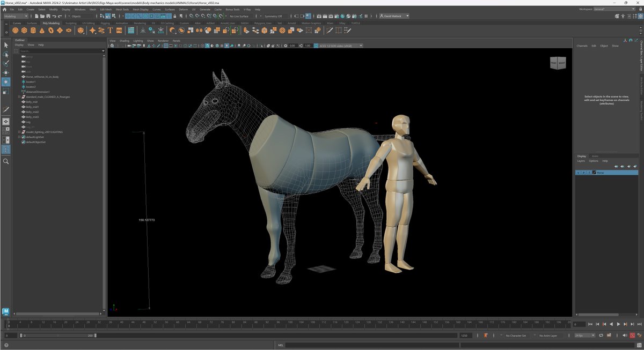Viewport: 644px width, 350px height.
Task: Pick the Lasso select tool
Action: 6,54
